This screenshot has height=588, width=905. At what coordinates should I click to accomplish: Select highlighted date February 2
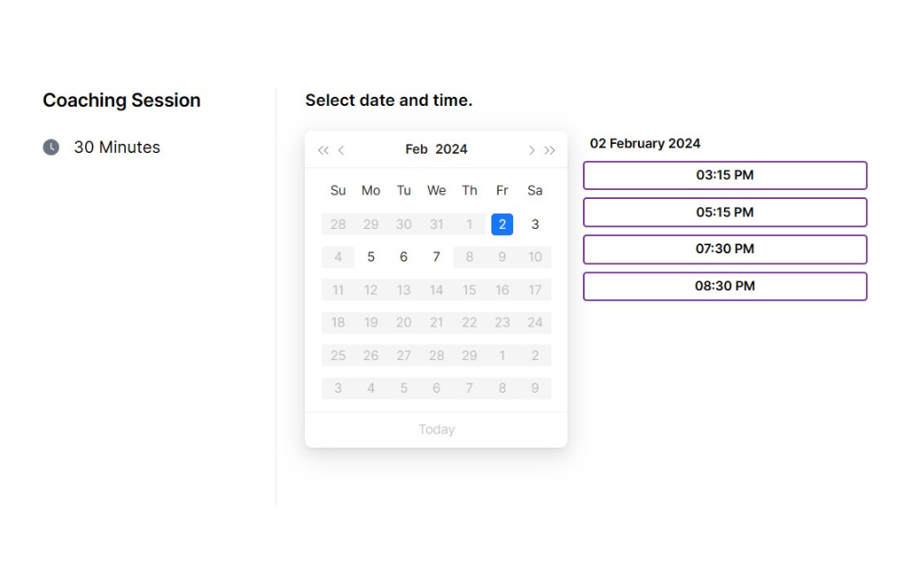point(502,224)
